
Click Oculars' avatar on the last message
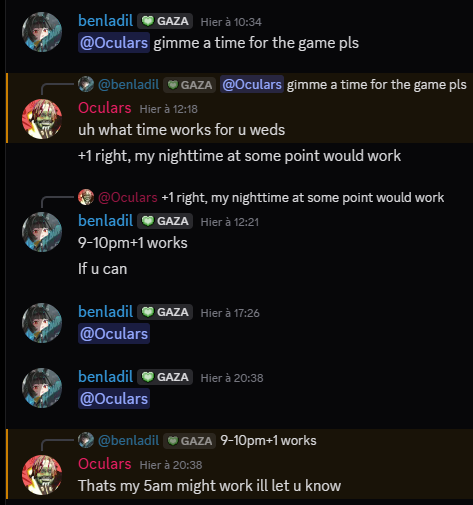(x=42, y=475)
